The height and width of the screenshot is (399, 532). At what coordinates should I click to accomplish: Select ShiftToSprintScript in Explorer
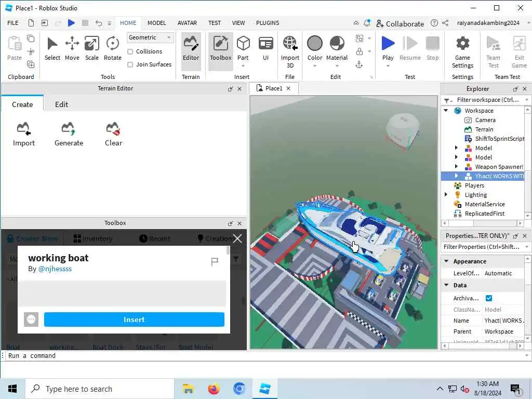coord(499,138)
